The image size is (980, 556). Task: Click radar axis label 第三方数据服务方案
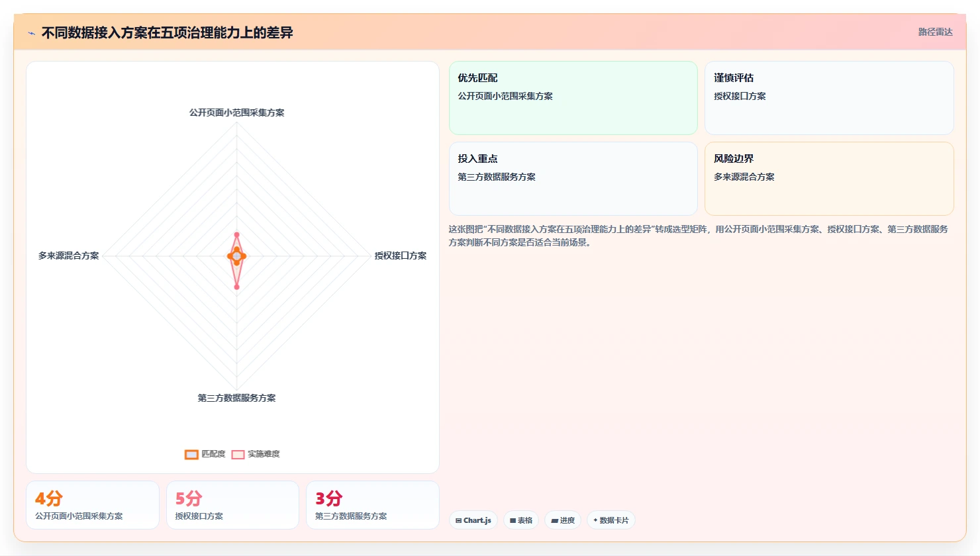tap(237, 398)
